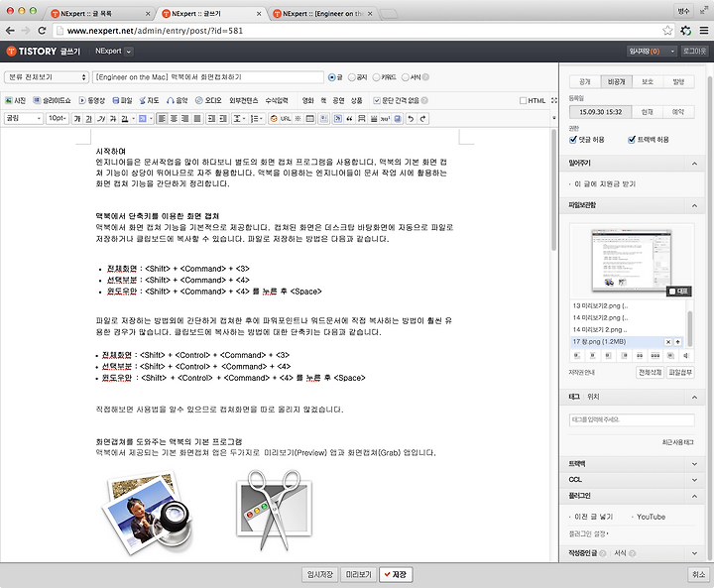Select the 키워드 radio option
The image size is (714, 588).
pyautogui.click(x=376, y=77)
